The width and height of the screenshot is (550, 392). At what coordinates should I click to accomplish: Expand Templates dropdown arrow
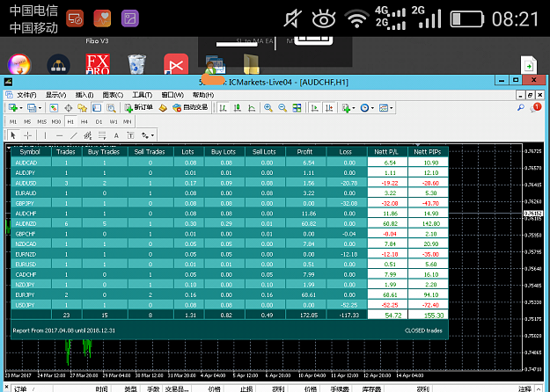[x=391, y=108]
